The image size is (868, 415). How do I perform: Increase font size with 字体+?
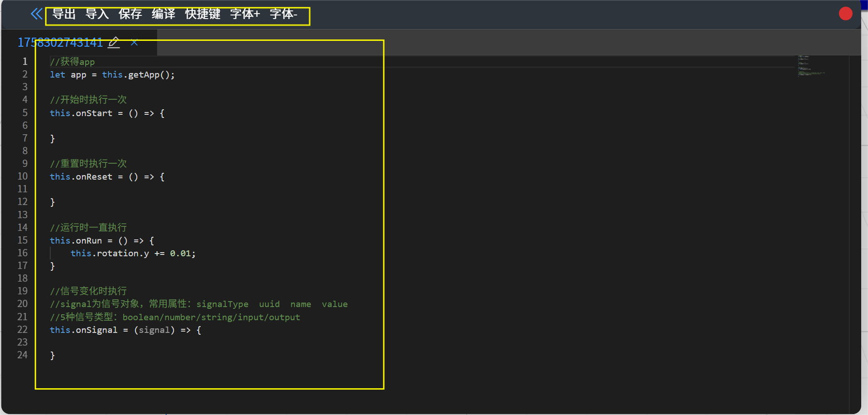click(245, 14)
